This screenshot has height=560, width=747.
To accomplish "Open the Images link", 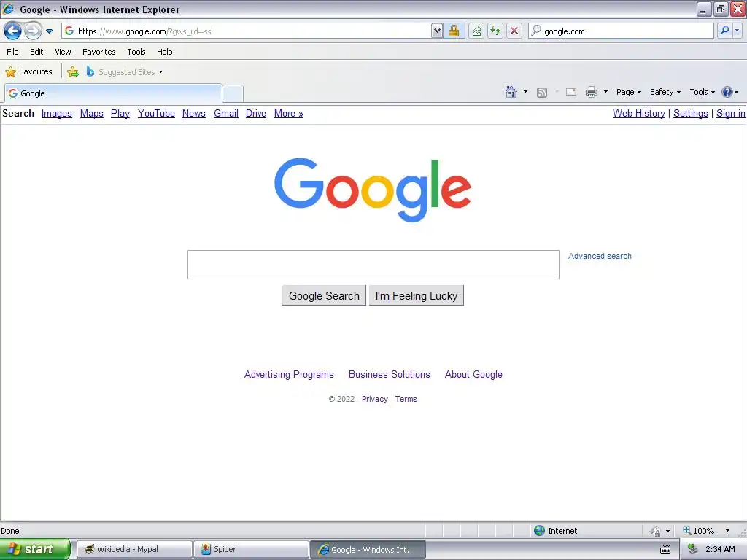I will [x=57, y=113].
